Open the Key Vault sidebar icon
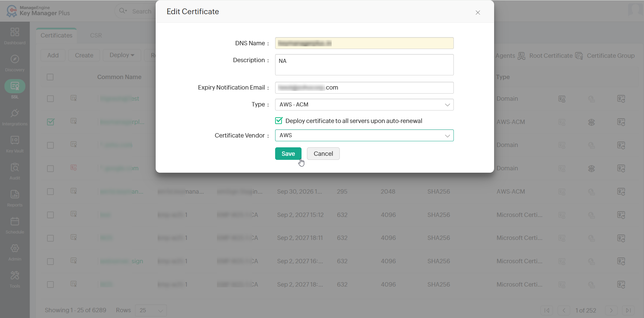 coord(15,140)
